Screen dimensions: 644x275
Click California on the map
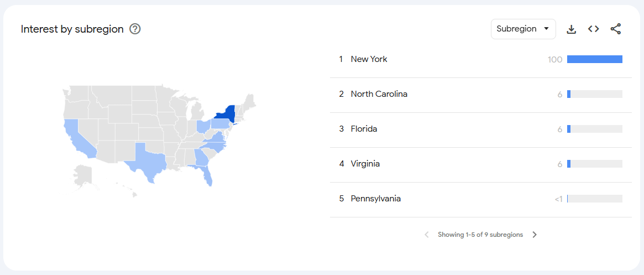[77, 138]
